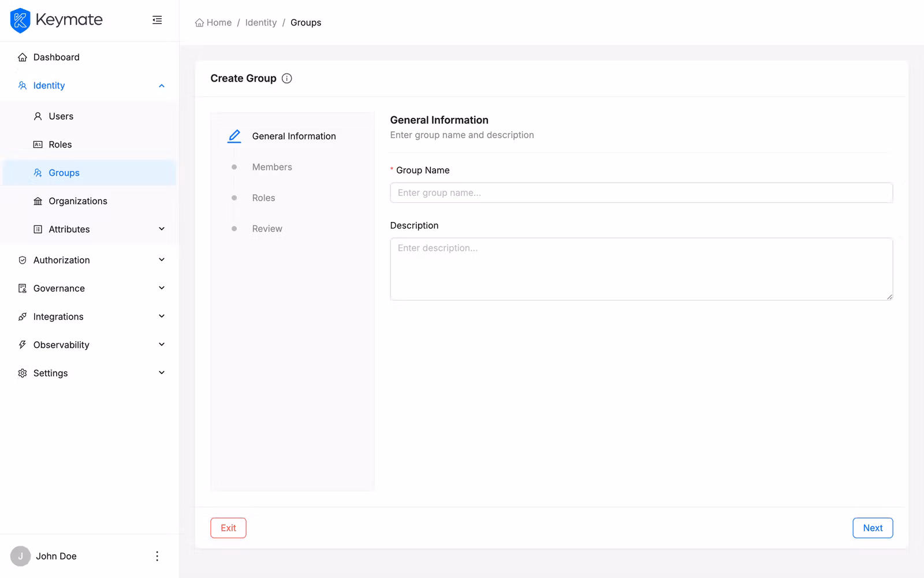
Task: Expand the Authorization section
Action: (x=162, y=260)
